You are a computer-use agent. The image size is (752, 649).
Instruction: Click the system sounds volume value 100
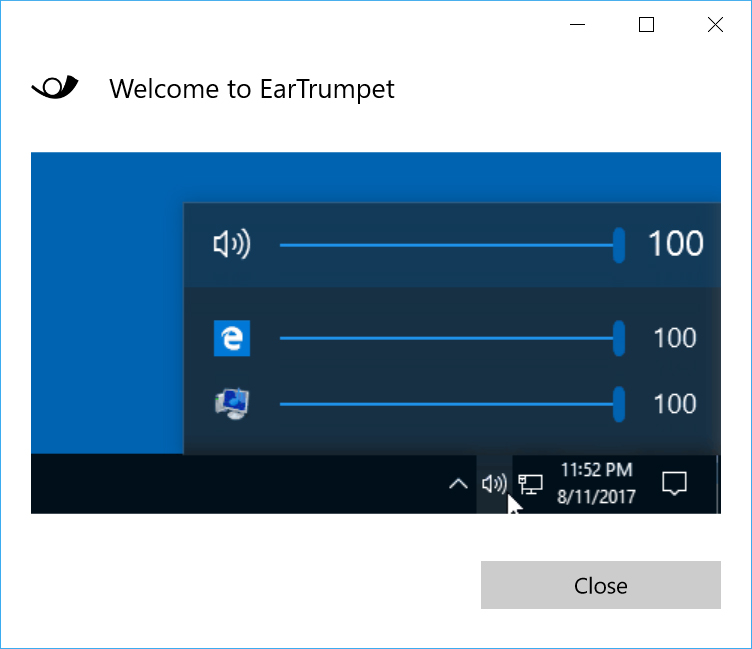(x=675, y=404)
